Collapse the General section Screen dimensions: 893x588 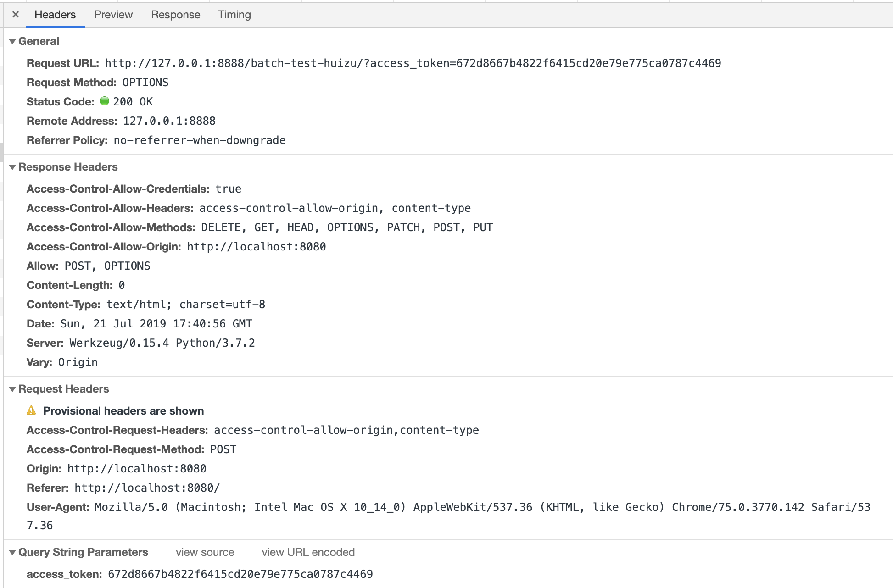[12, 42]
